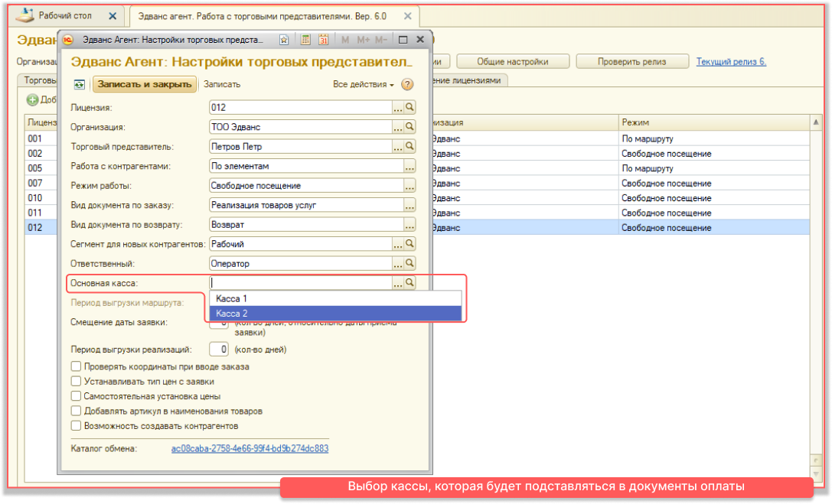
Task: Click the Сегмент для новых контрагентов field with Рабочий
Action: (301, 244)
